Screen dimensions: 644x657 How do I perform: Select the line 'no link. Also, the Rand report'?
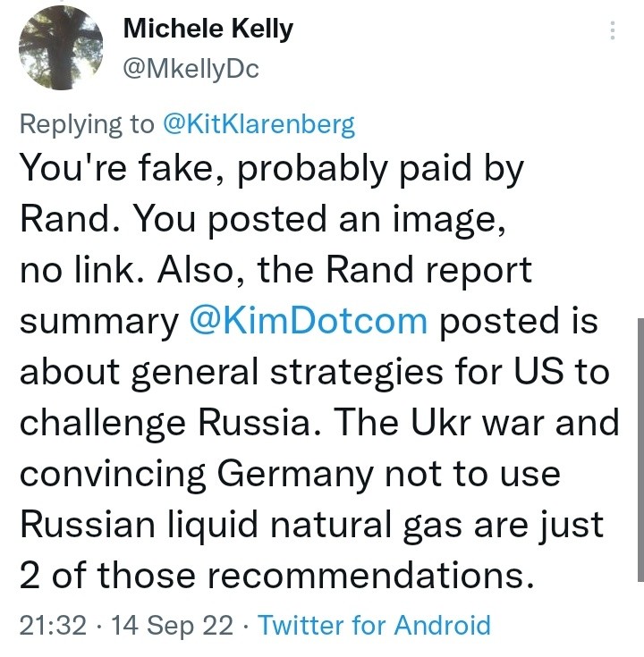pos(275,270)
